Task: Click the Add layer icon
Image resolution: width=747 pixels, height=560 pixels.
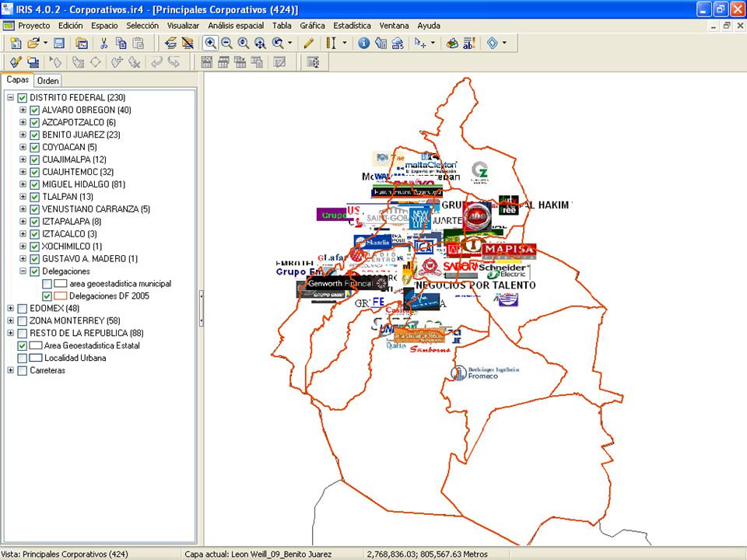Action: coord(170,44)
